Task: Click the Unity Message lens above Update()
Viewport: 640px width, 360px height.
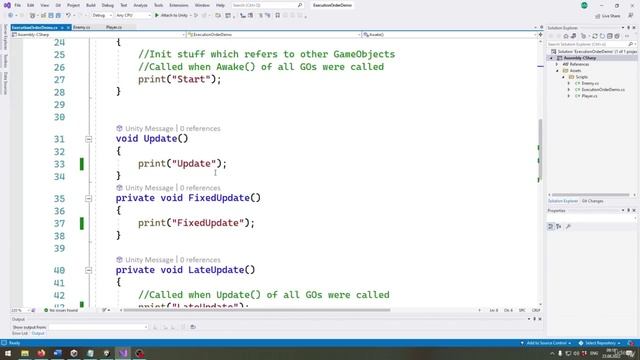Action: (x=149, y=129)
